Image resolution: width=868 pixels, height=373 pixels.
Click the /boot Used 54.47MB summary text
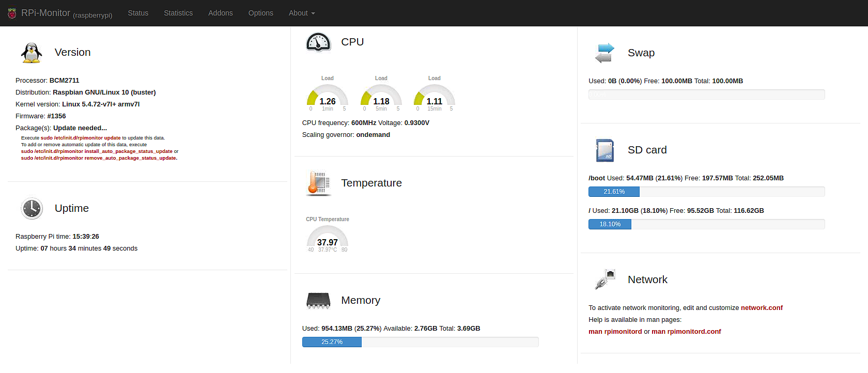point(686,178)
